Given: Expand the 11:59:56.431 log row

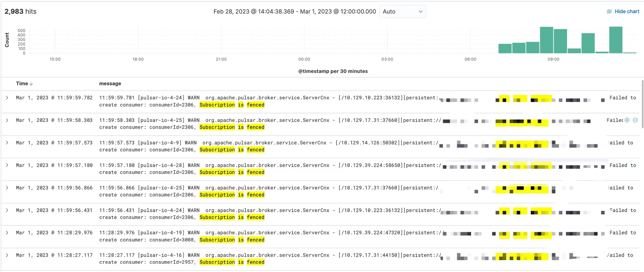Looking at the screenshot, I should pos(7,210).
